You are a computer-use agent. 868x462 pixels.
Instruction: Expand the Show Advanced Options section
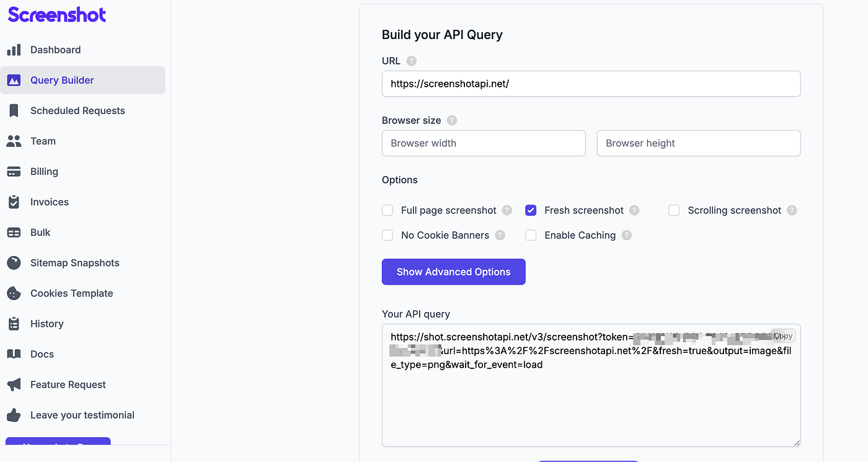click(453, 272)
